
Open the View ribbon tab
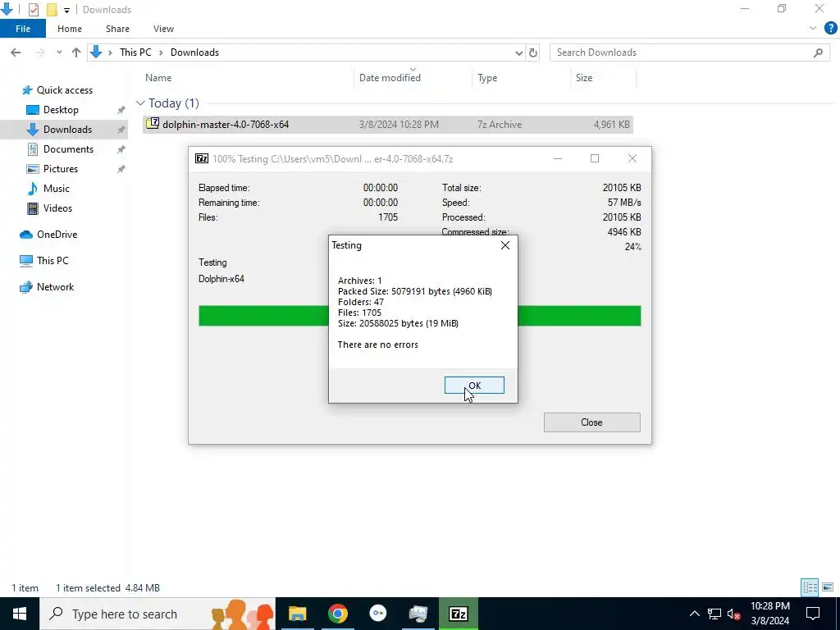coord(163,29)
